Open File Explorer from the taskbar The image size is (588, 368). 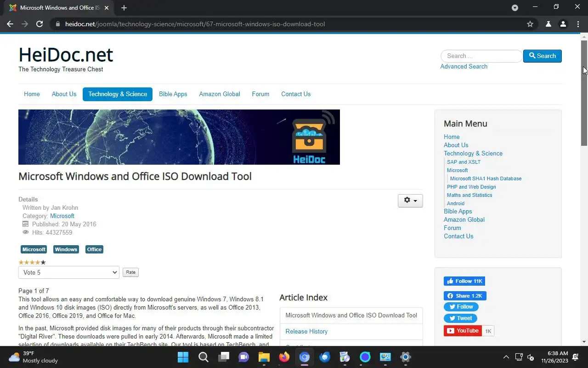click(264, 357)
